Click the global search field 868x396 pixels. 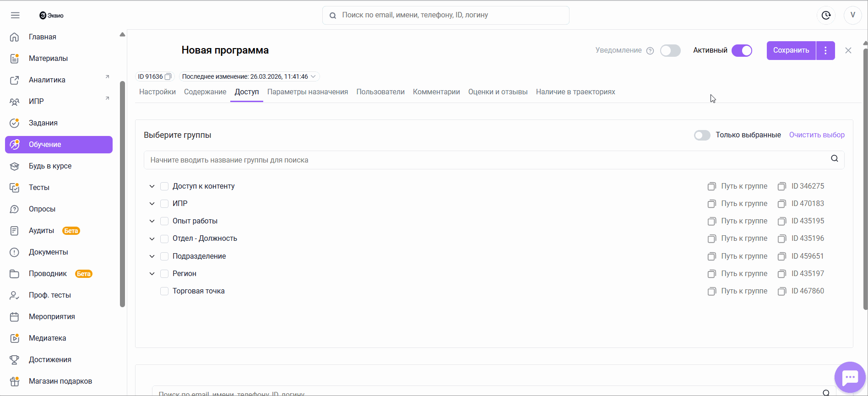(x=446, y=15)
